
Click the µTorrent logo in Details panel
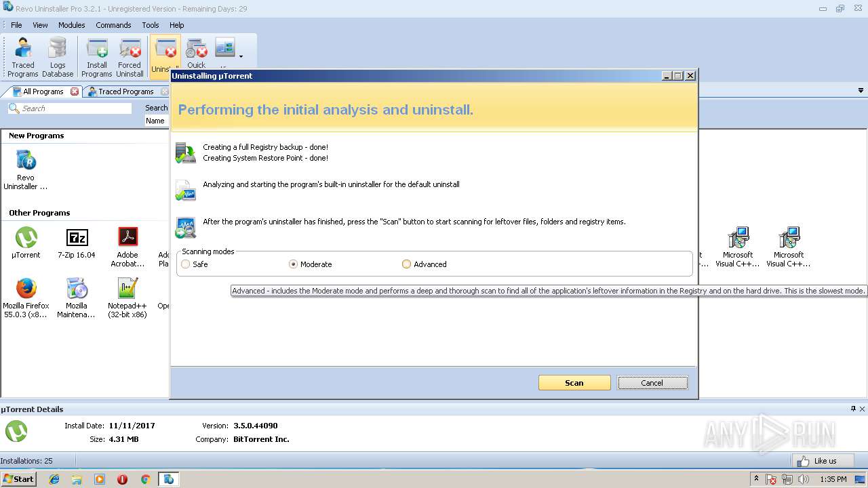[x=16, y=431]
